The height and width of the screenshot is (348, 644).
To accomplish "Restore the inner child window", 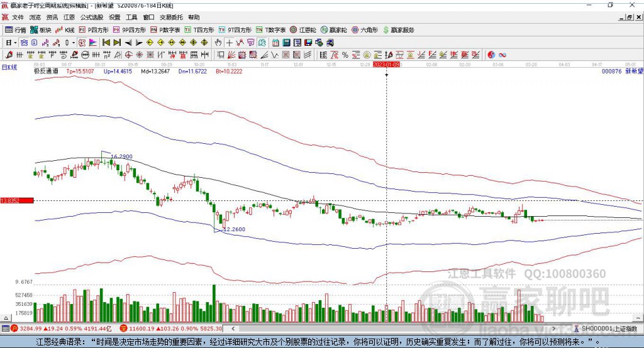I will (630, 17).
